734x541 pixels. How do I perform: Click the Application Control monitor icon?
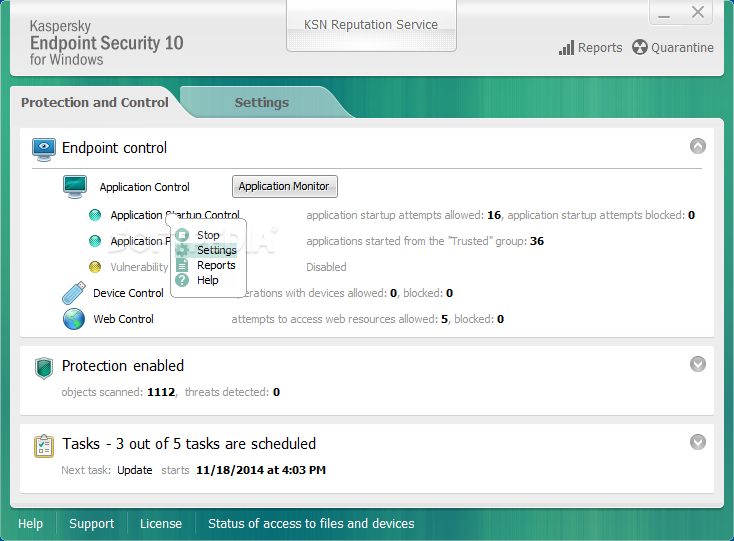pyautogui.click(x=75, y=187)
